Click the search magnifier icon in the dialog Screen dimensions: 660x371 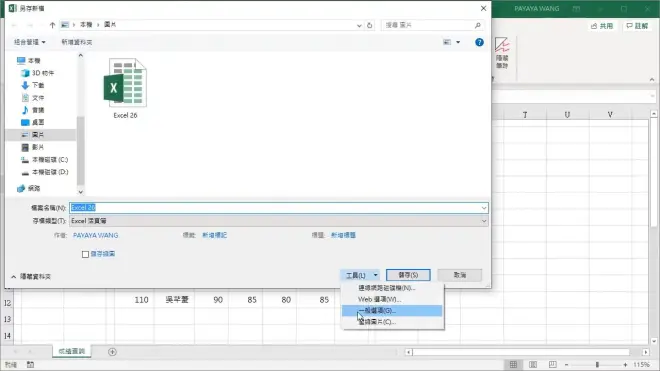478,25
